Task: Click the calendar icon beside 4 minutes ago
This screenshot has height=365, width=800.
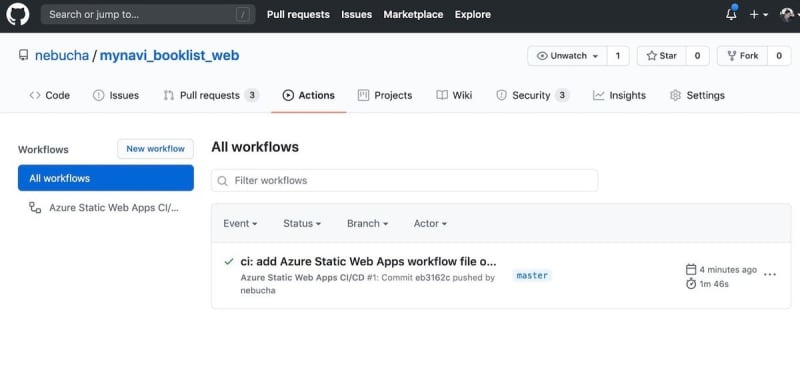Action: (691, 270)
